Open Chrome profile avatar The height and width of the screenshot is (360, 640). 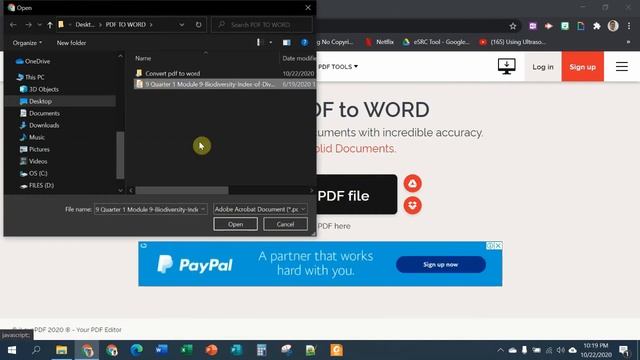[613, 26]
